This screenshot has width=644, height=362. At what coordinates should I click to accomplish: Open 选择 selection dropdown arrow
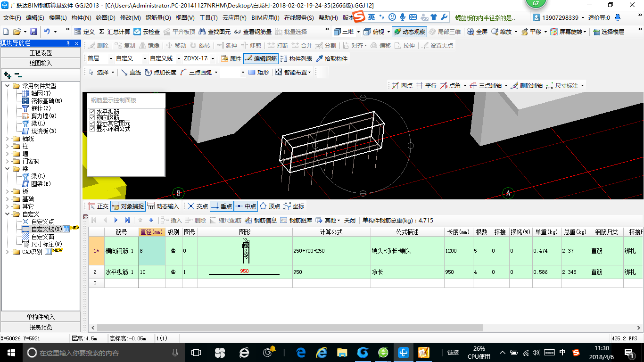tap(113, 72)
